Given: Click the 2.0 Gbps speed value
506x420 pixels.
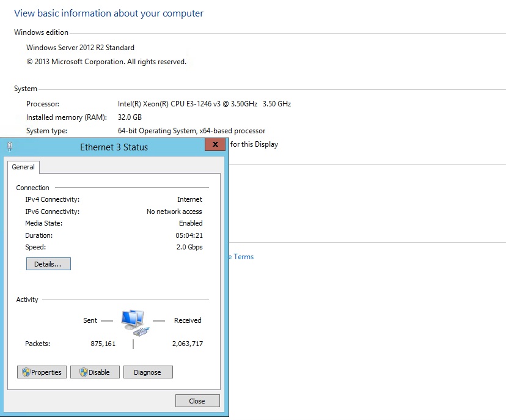Looking at the screenshot, I should tap(189, 247).
